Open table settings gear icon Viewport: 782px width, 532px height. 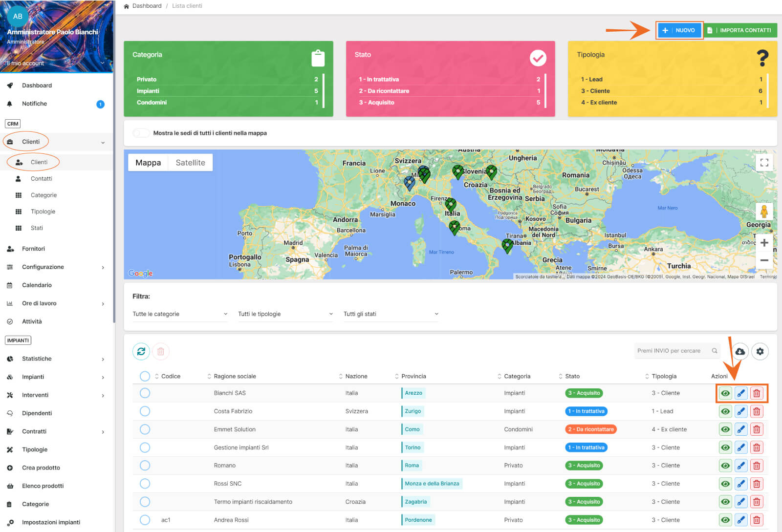pyautogui.click(x=760, y=351)
